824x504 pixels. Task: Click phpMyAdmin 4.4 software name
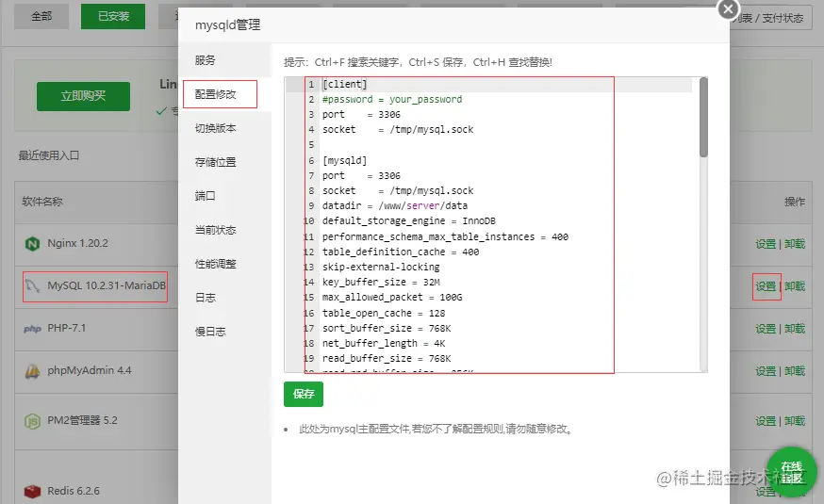coord(90,370)
